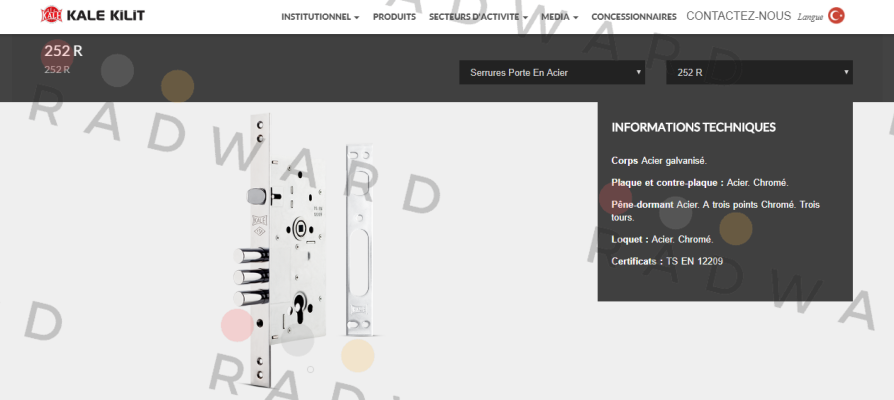
Task: Click the Langue label
Action: pos(810,18)
